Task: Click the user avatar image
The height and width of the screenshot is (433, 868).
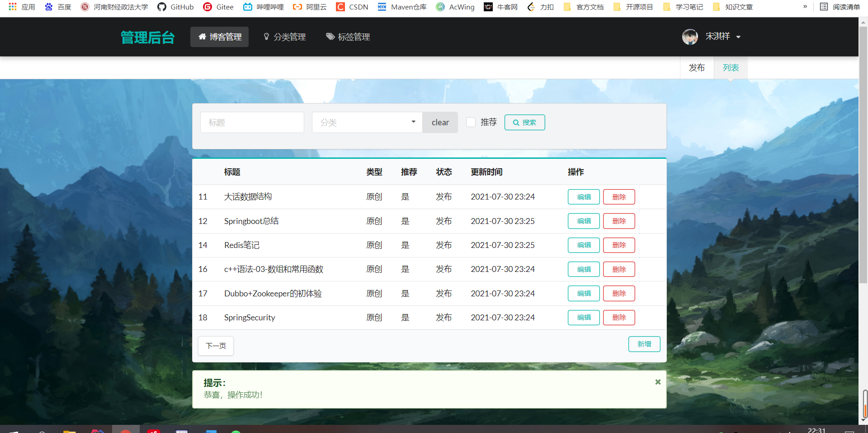Action: click(x=690, y=37)
